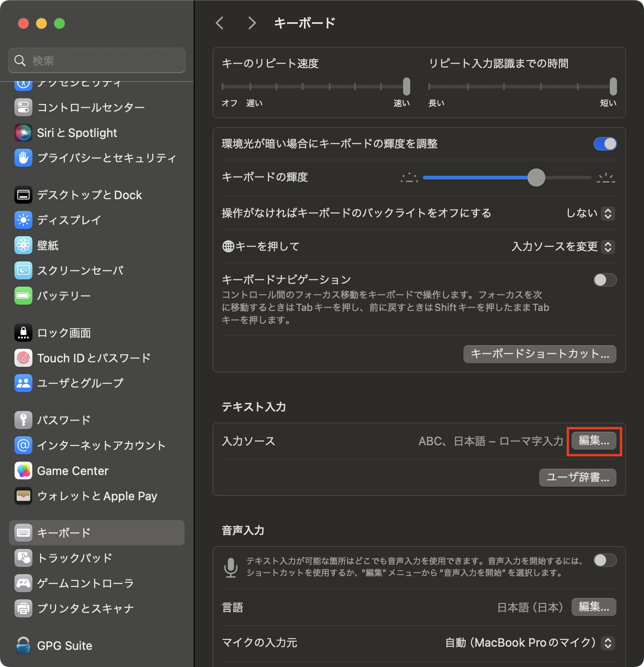
Task: Click the ABC、日本語 – ローマ字入力 text
Action: 491,441
